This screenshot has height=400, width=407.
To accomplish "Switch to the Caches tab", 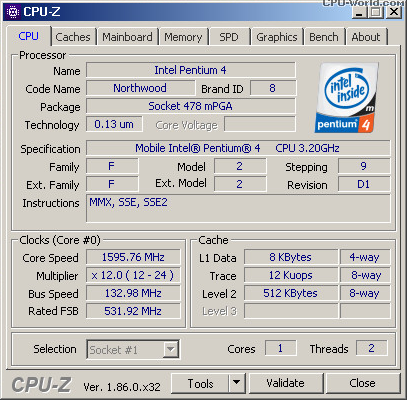I will pos(73,37).
